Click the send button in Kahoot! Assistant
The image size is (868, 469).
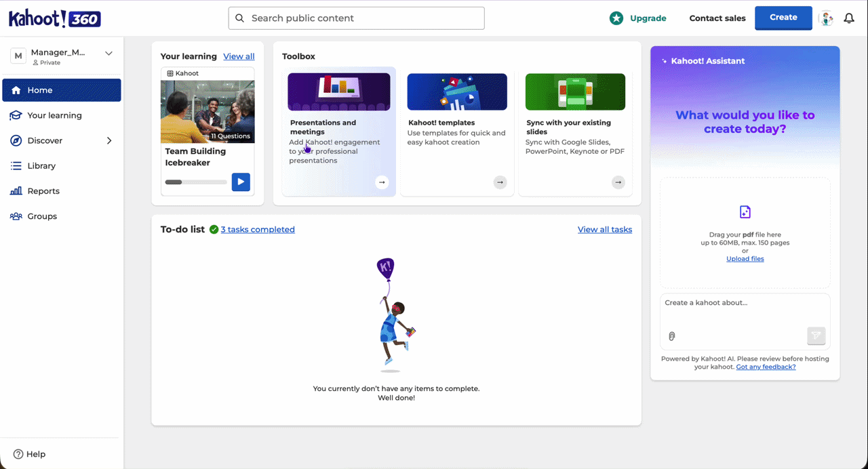coord(816,335)
